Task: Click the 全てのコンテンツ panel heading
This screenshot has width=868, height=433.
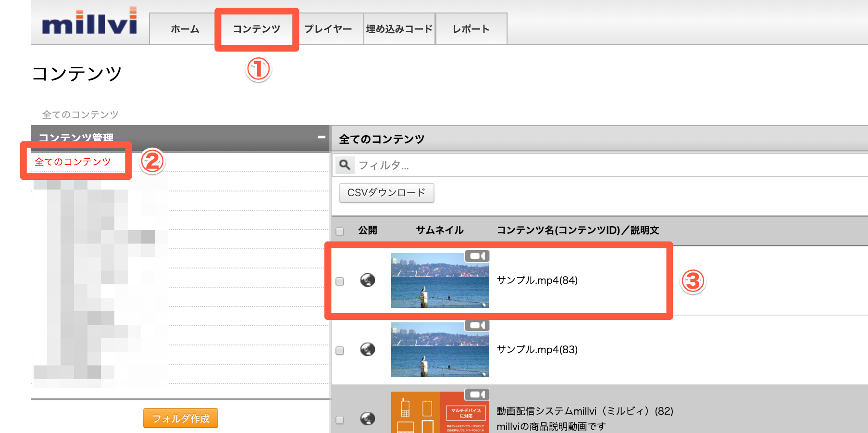Action: click(x=382, y=139)
